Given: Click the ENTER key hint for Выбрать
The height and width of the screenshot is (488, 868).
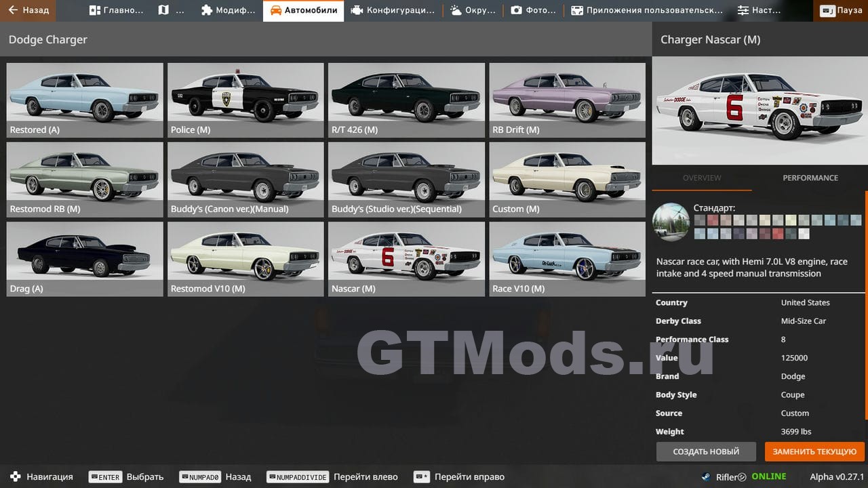Looking at the screenshot, I should pos(105,477).
